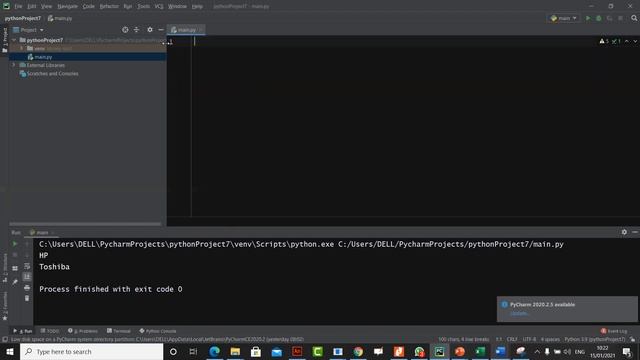640x360 pixels.
Task: Open Run menu in menu bar
Action: pyautogui.click(x=128, y=6)
